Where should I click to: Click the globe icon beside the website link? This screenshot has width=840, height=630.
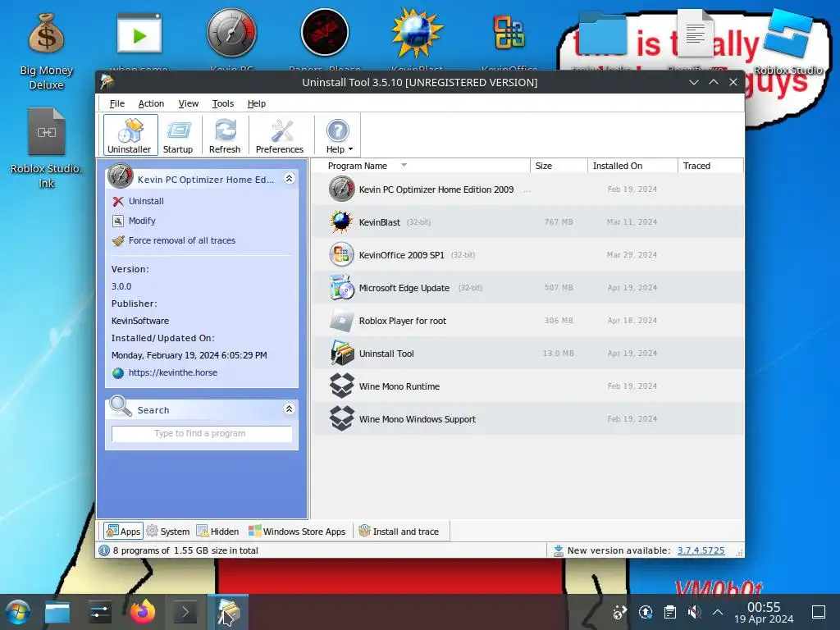coord(118,373)
